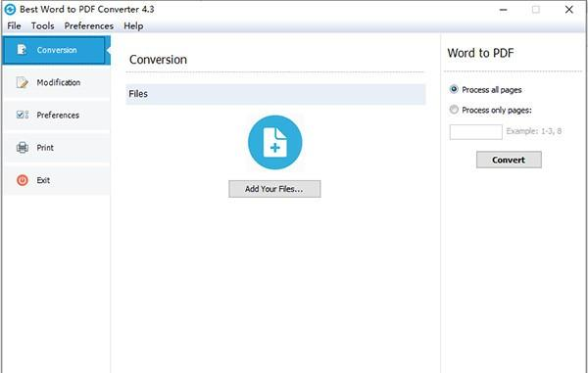This screenshot has width=588, height=373.
Task: Click the Word to PDF heading
Action: (x=480, y=53)
